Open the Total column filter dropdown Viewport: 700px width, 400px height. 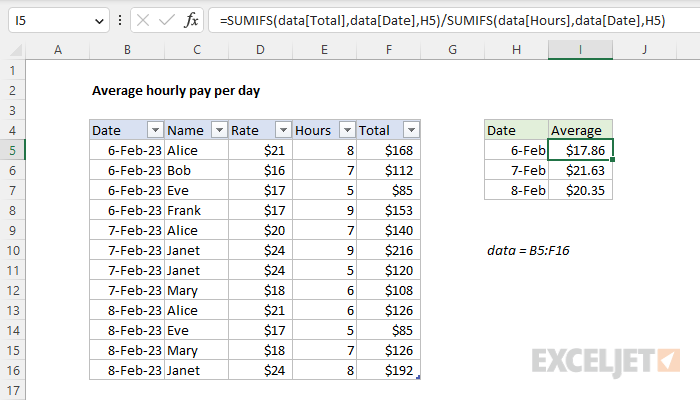(410, 130)
